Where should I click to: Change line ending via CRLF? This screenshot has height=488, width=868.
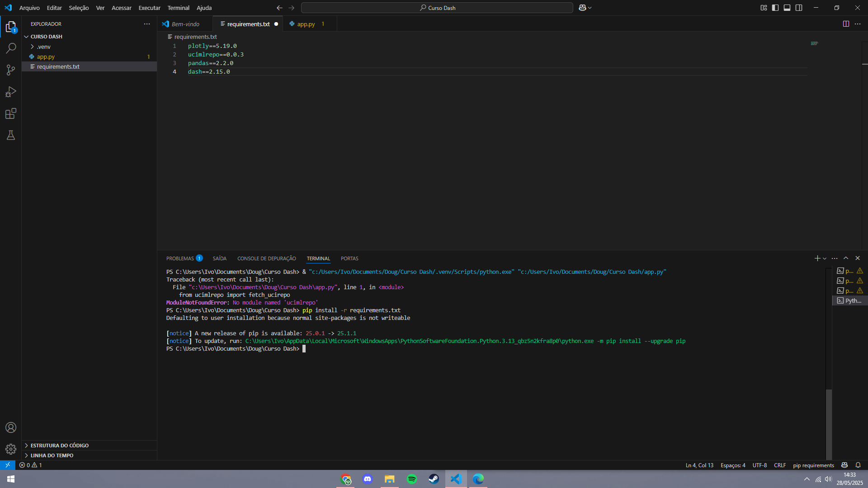780,465
